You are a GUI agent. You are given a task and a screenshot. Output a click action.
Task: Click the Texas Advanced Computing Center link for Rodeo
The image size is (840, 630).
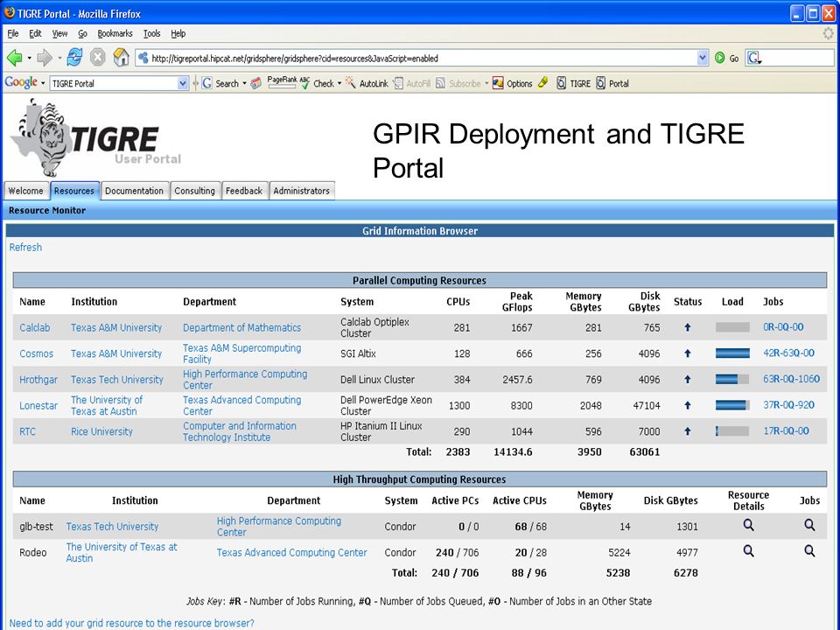(x=292, y=552)
